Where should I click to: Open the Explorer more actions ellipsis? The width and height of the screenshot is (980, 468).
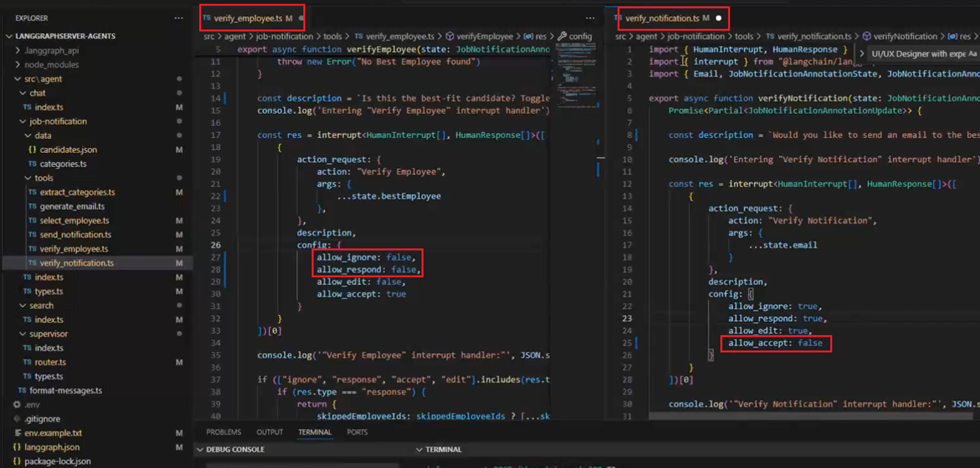pyautogui.click(x=178, y=18)
